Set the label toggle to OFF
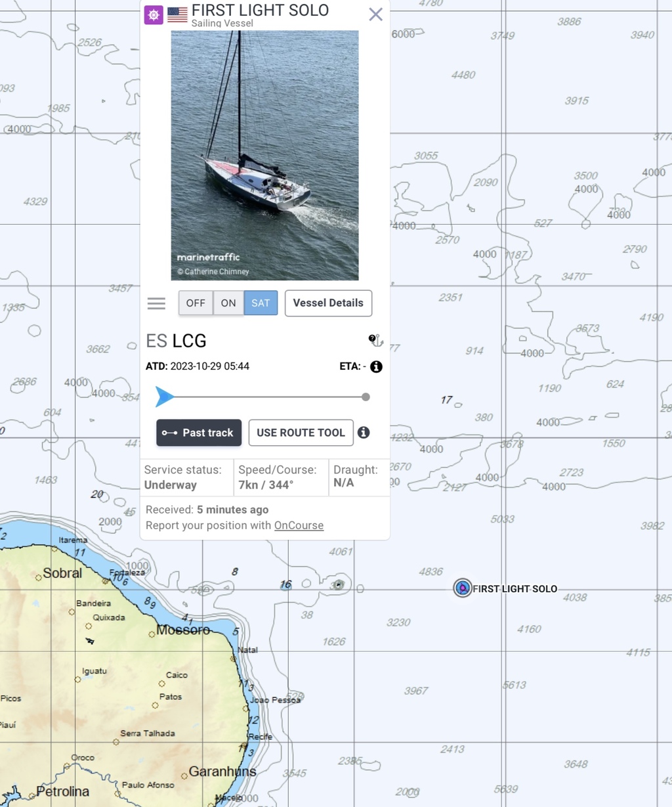Screen dimensions: 672x807 (x=196, y=303)
